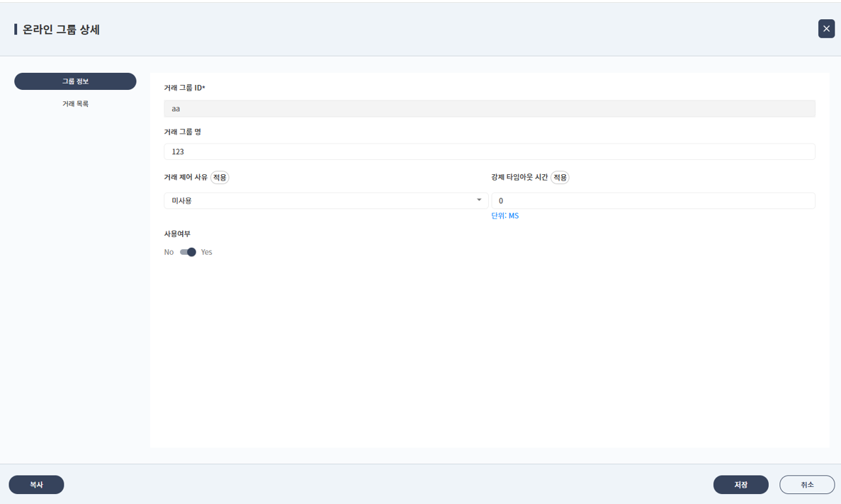
Task: Focus the 강제 타임아웃 시간 value field
Action: tap(652, 200)
